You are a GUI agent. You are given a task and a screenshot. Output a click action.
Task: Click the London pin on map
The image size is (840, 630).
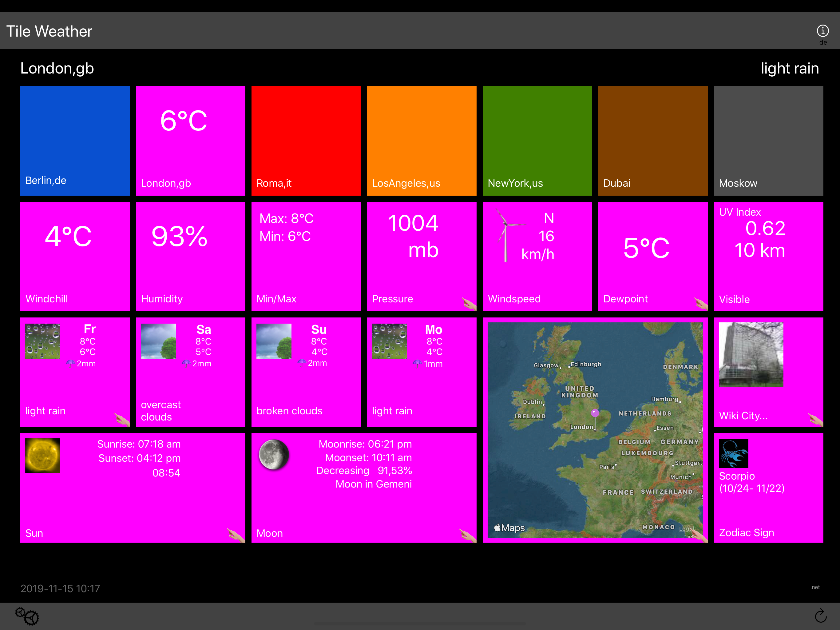(595, 413)
